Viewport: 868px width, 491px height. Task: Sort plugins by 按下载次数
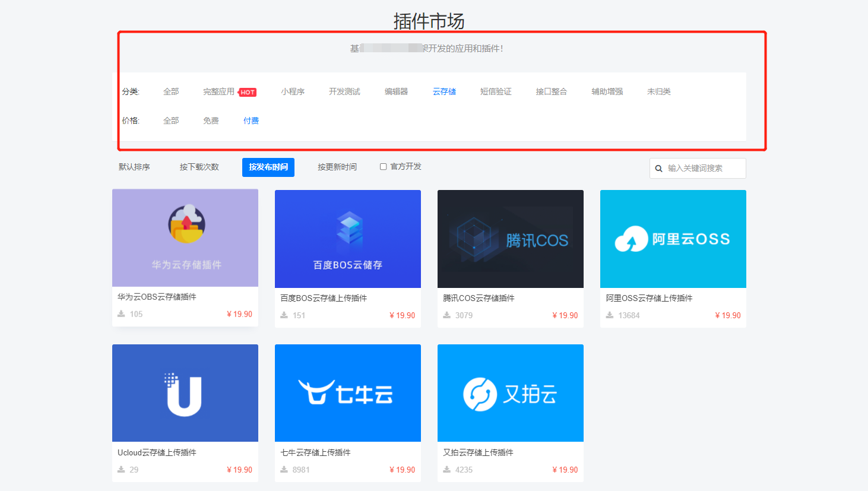pyautogui.click(x=199, y=167)
